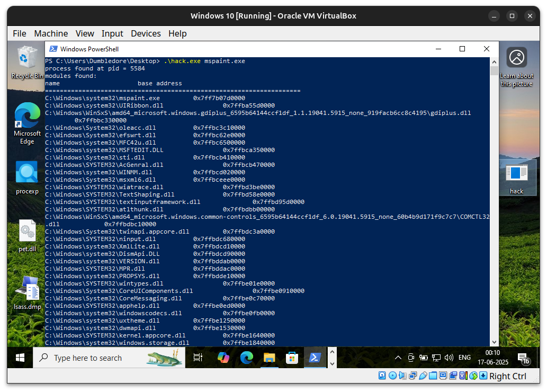
Task: Click the UIRibbon.dll module row
Action: pos(160,105)
